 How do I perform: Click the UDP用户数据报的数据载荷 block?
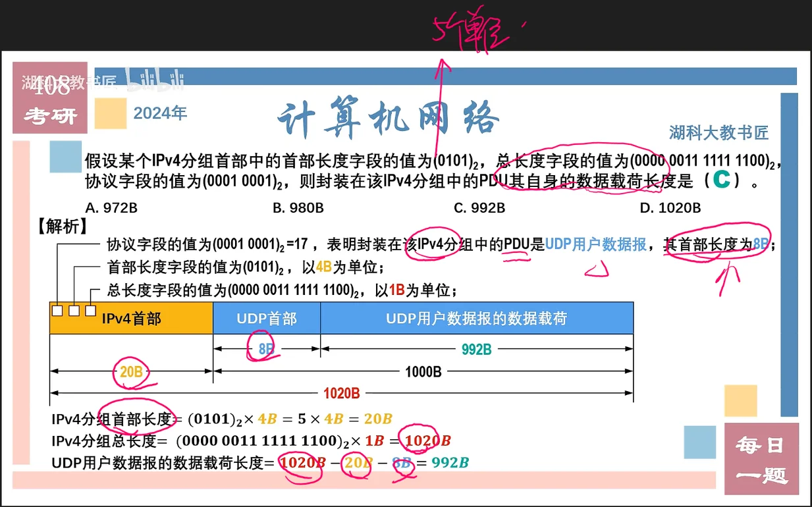[476, 319]
